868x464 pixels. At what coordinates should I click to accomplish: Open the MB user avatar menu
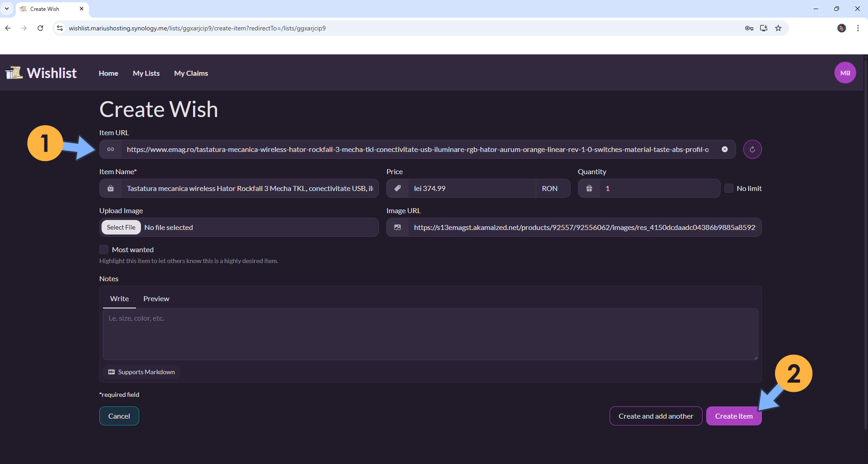point(845,73)
